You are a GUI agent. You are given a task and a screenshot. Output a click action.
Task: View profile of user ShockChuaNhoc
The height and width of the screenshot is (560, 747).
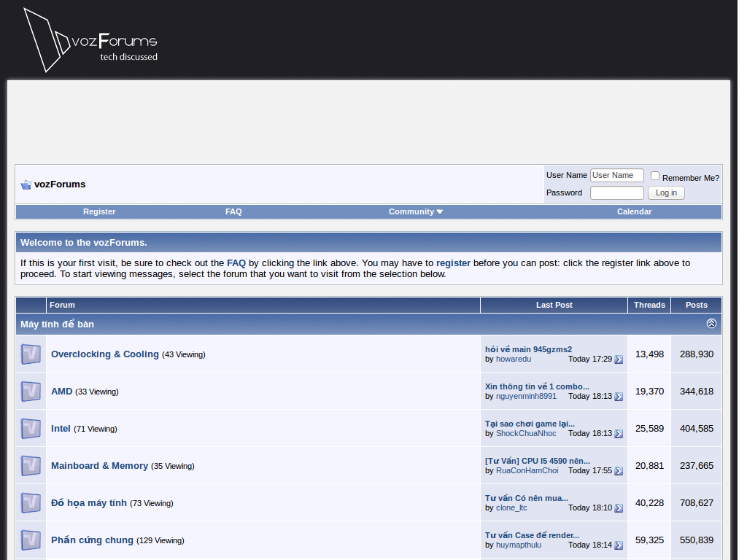point(526,433)
